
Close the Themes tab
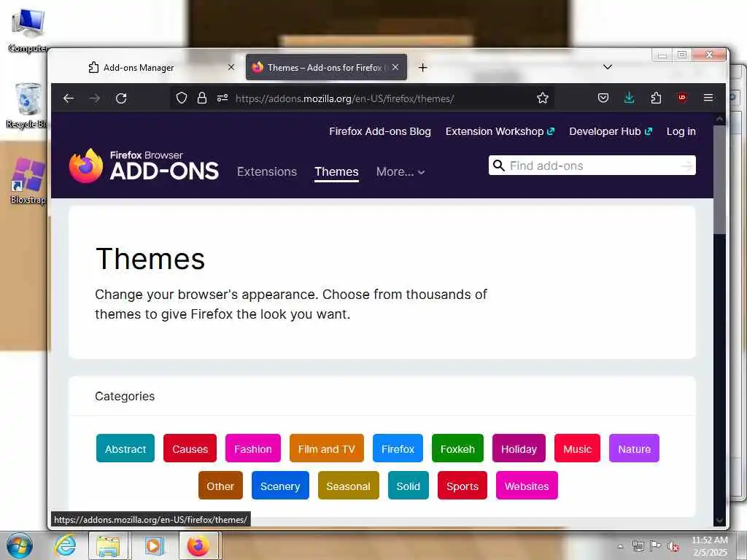(395, 67)
